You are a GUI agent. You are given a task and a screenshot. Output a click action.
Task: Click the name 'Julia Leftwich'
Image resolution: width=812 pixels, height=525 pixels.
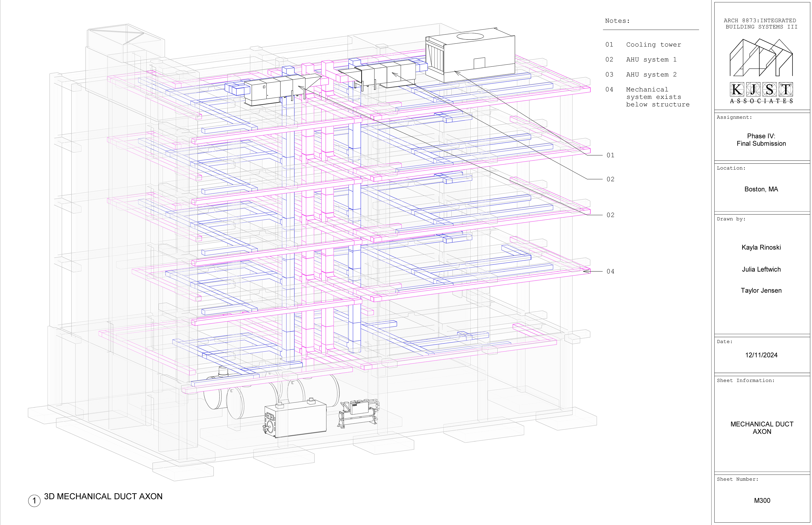click(761, 269)
